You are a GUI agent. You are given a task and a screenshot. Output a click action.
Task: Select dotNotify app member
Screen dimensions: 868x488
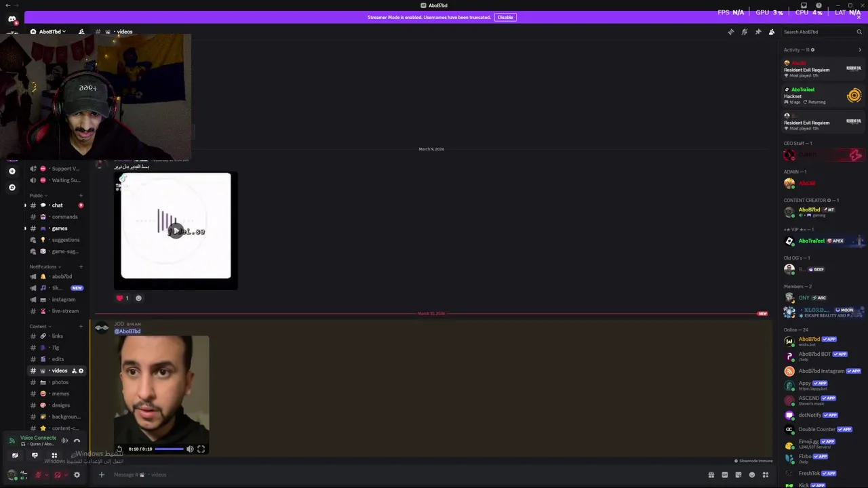pos(823,415)
